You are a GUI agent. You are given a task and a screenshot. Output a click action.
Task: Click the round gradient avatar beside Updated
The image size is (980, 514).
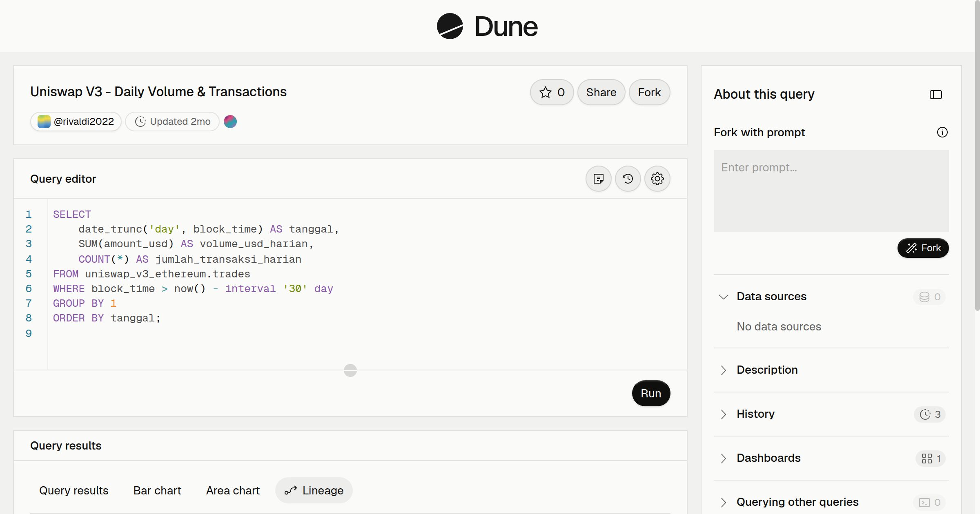tap(230, 122)
